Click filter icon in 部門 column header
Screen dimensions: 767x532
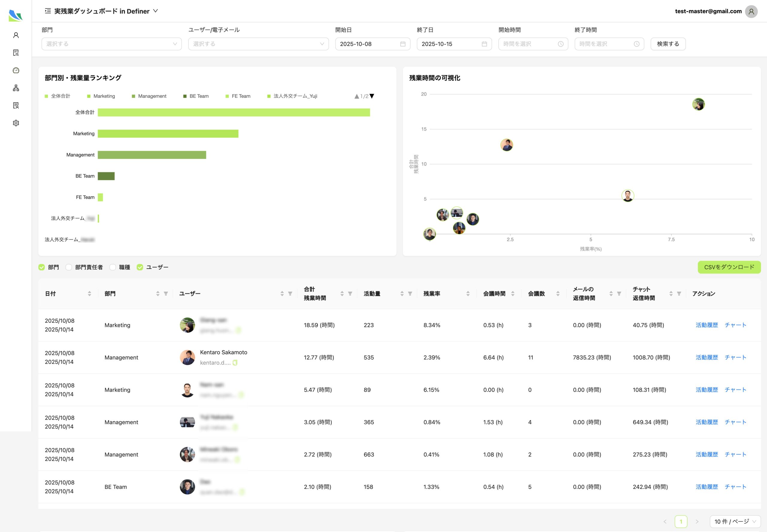[x=166, y=294]
